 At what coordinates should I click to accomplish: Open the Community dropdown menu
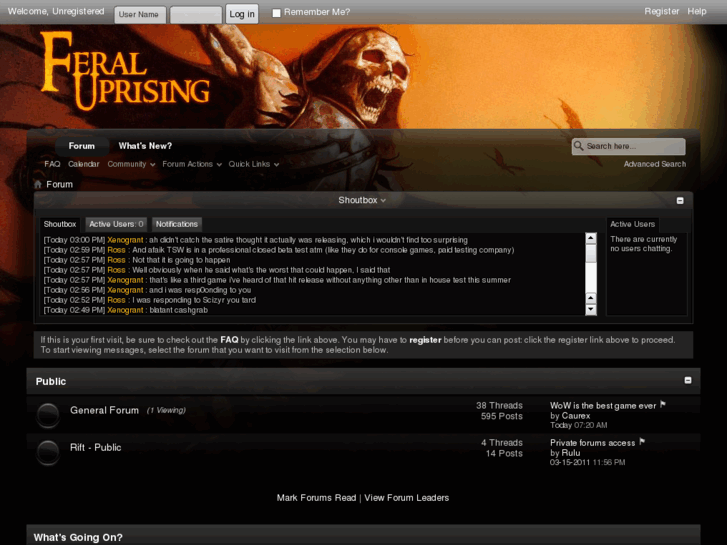click(131, 164)
